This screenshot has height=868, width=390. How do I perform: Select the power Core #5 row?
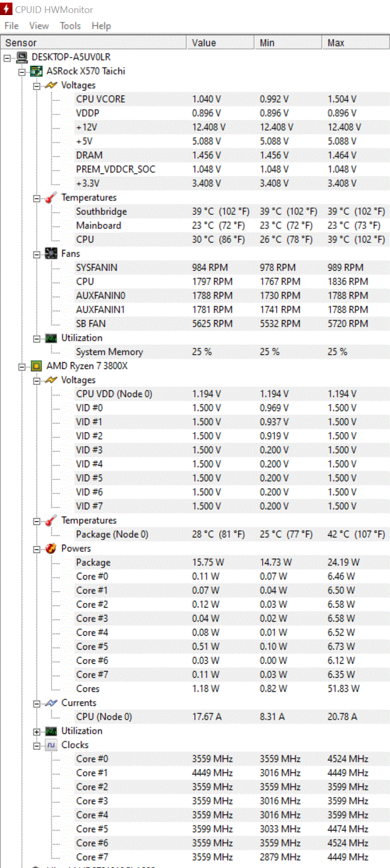pyautogui.click(x=232, y=647)
